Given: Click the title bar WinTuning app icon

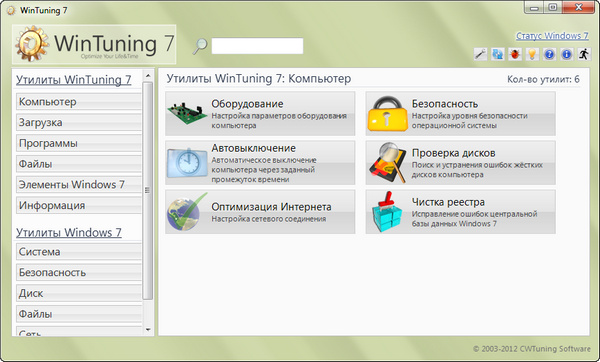Looking at the screenshot, I should (x=11, y=10).
